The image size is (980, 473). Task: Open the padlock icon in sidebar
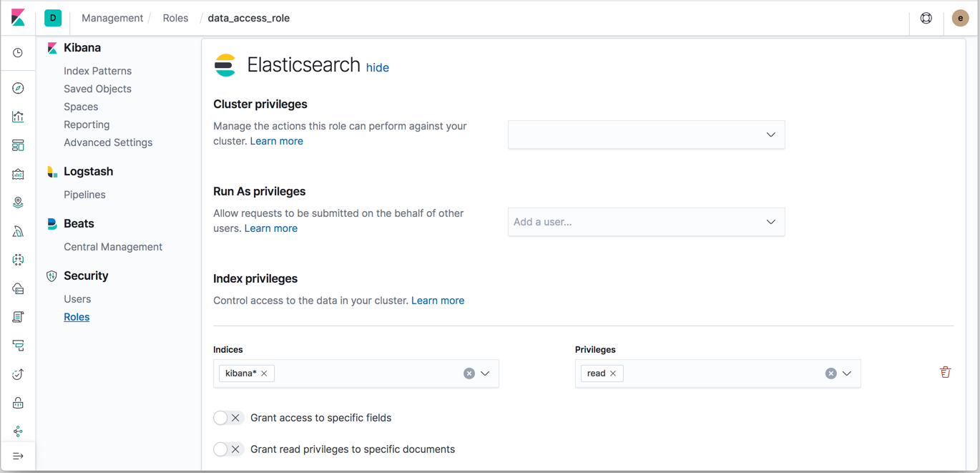click(x=18, y=403)
